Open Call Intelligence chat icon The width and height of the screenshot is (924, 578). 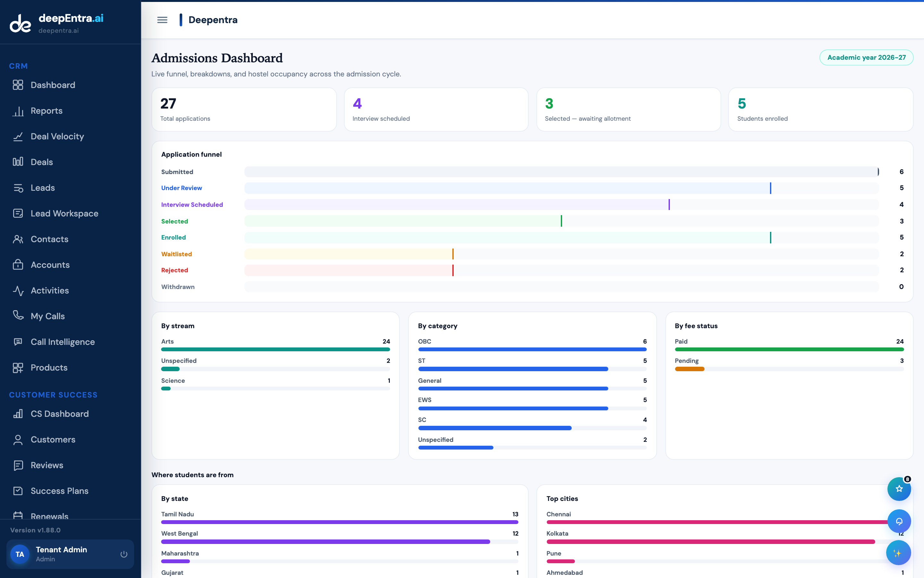[x=18, y=342]
